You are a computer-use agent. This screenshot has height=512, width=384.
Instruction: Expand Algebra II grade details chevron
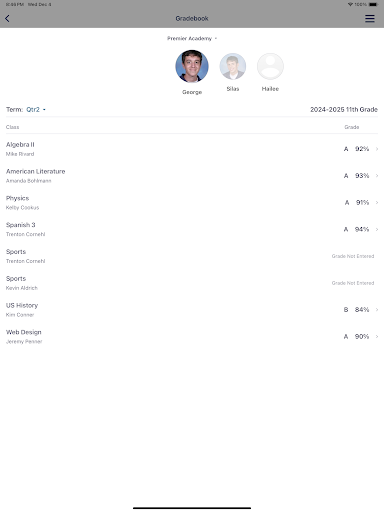[x=377, y=149]
